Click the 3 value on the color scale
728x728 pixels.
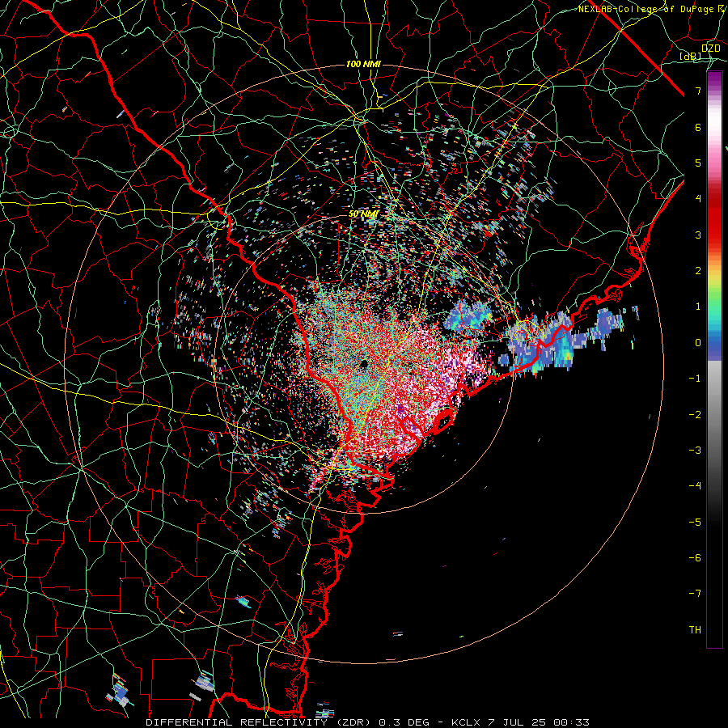698,235
